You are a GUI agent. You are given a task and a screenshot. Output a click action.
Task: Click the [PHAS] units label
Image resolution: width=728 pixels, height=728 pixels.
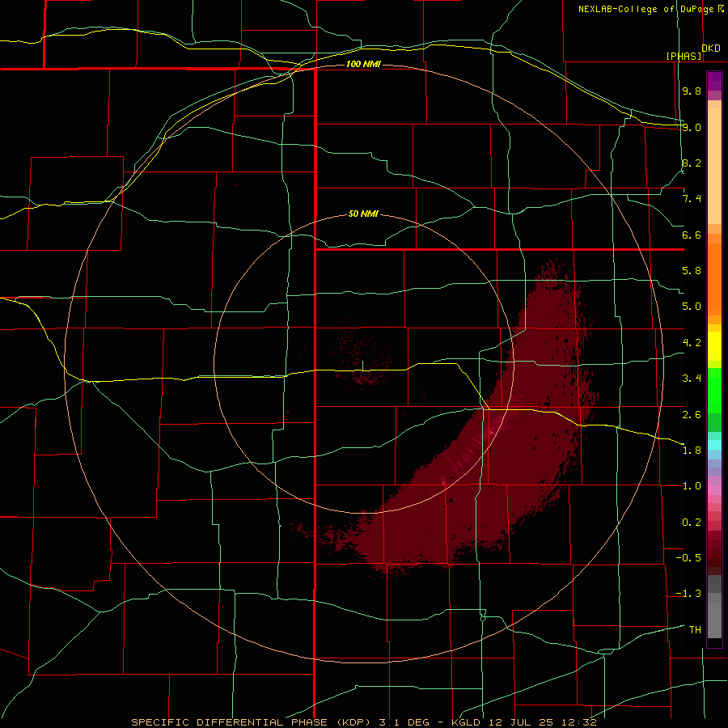click(684, 56)
